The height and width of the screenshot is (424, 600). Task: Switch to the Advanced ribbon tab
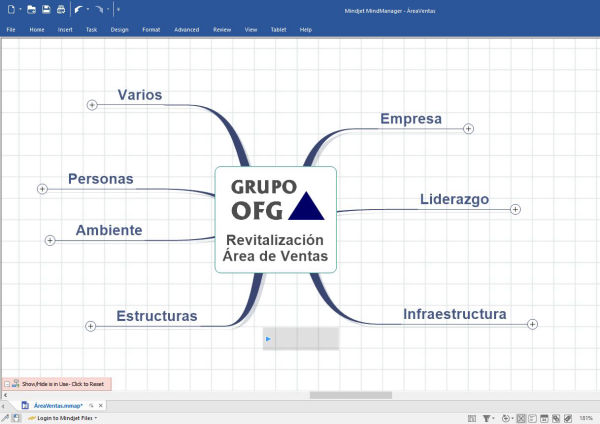[187, 29]
